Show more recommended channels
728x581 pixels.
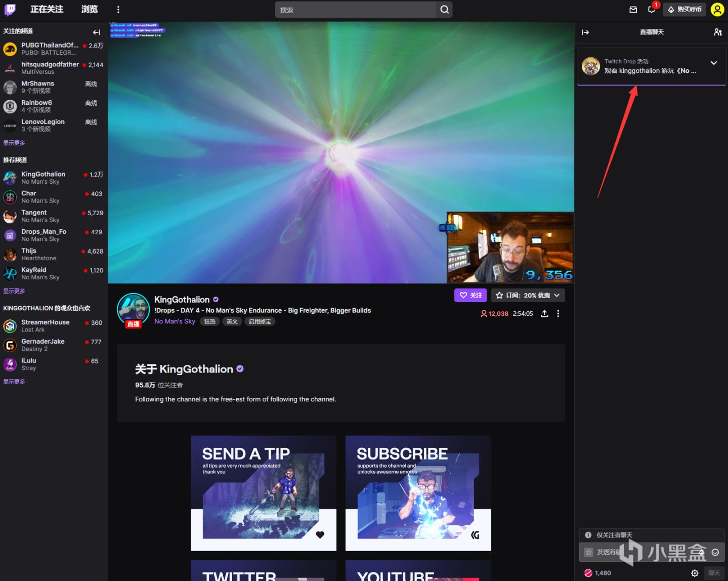[x=14, y=291]
